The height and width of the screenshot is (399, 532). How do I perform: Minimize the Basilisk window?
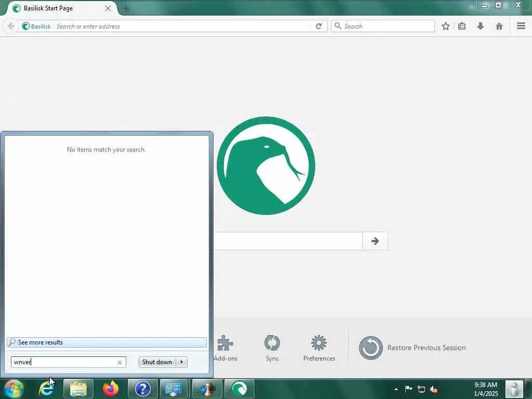pyautogui.click(x=485, y=5)
